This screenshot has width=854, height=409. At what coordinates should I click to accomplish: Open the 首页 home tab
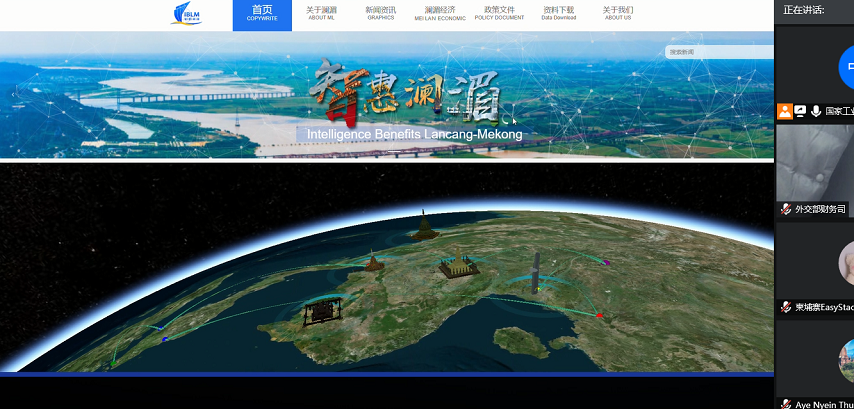coord(262,14)
